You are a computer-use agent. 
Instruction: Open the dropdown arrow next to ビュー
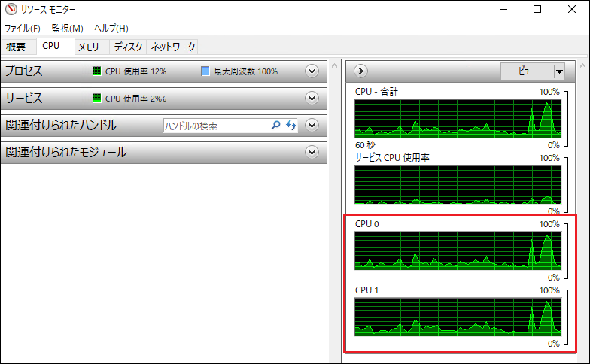pos(558,71)
